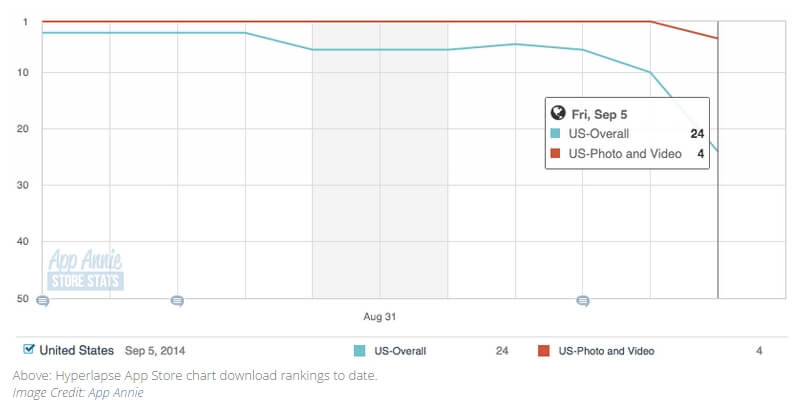The width and height of the screenshot is (794, 404).
Task: Click the red US-Photo and Video legend swatch
Action: [x=544, y=351]
